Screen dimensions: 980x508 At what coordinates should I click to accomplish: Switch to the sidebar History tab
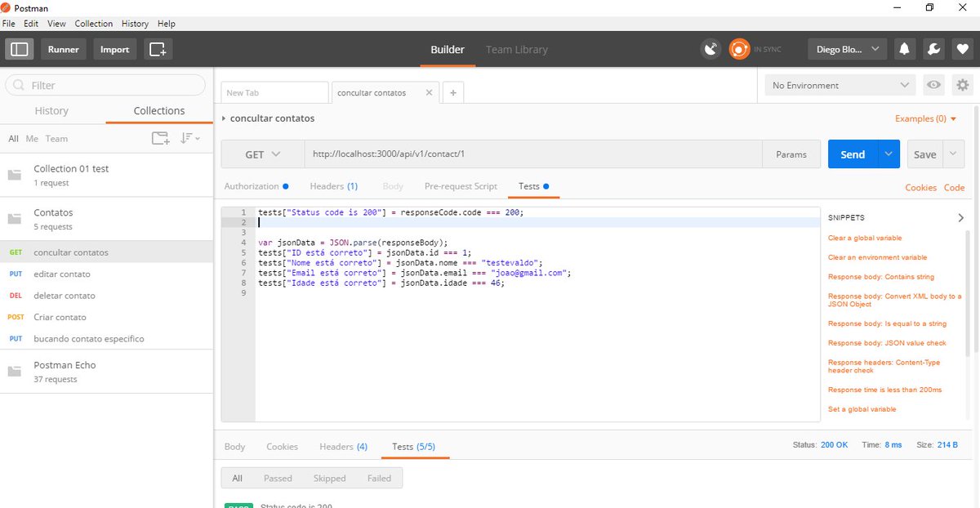coord(51,111)
